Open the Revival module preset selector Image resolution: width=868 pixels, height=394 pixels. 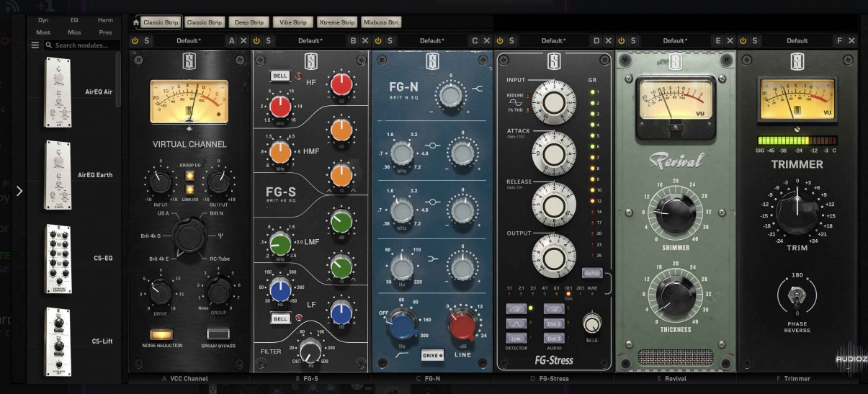click(674, 41)
